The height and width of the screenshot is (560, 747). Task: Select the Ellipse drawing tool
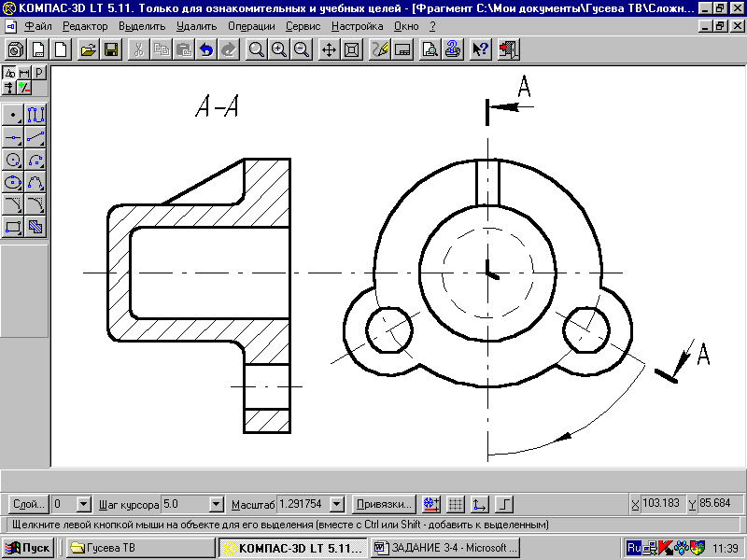(x=13, y=182)
